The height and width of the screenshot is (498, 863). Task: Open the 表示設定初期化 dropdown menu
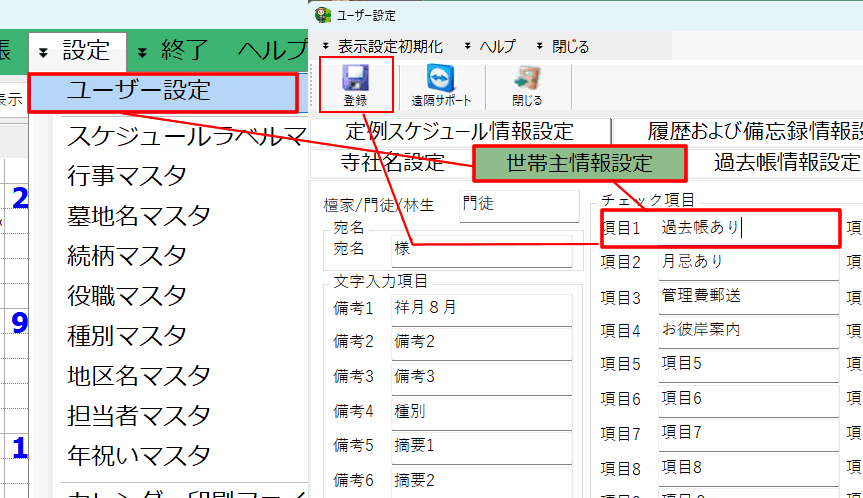pos(390,46)
